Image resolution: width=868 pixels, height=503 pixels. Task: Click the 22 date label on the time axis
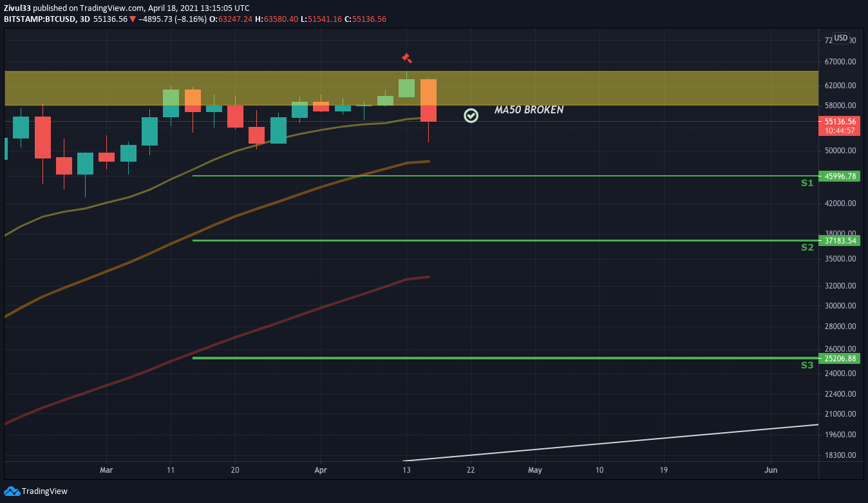pyautogui.click(x=471, y=470)
